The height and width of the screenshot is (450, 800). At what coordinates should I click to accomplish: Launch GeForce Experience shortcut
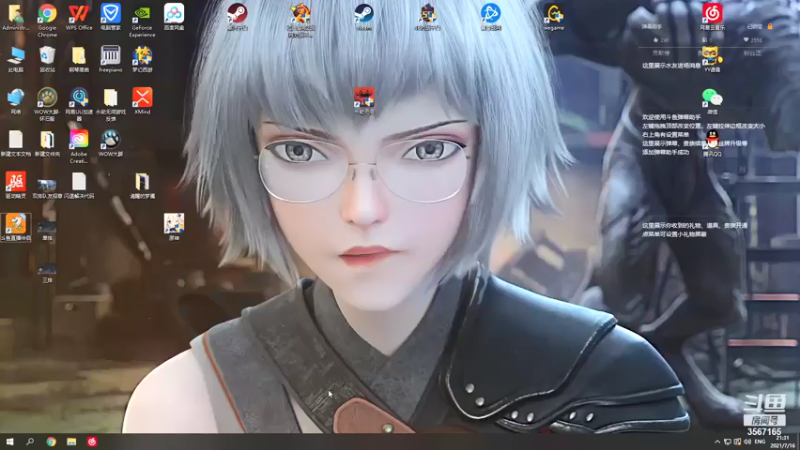click(142, 20)
